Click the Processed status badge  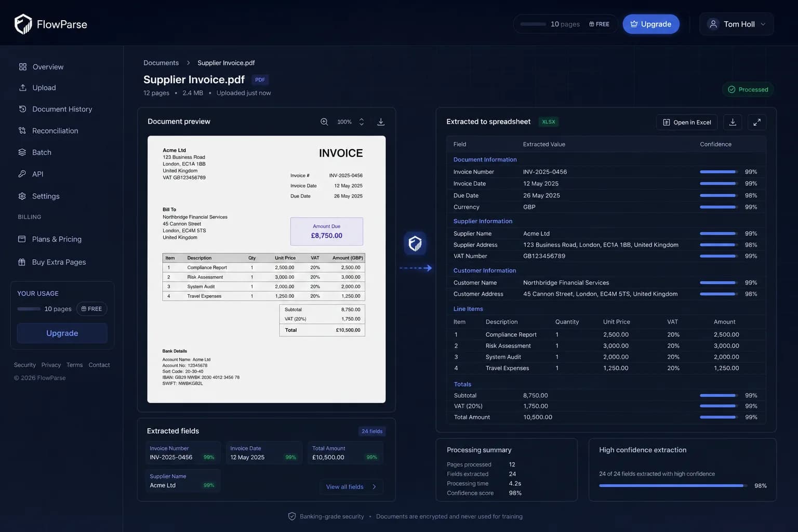[748, 89]
